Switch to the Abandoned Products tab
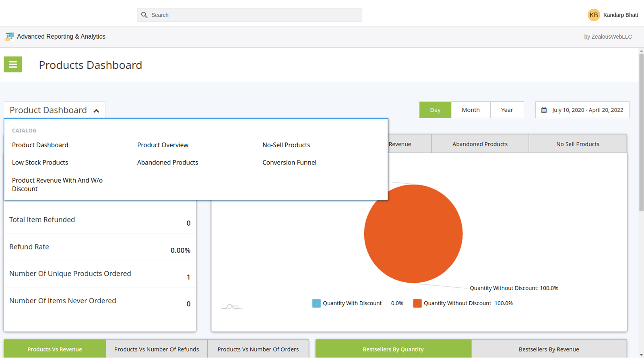The width and height of the screenshot is (644, 362). pyautogui.click(x=480, y=144)
